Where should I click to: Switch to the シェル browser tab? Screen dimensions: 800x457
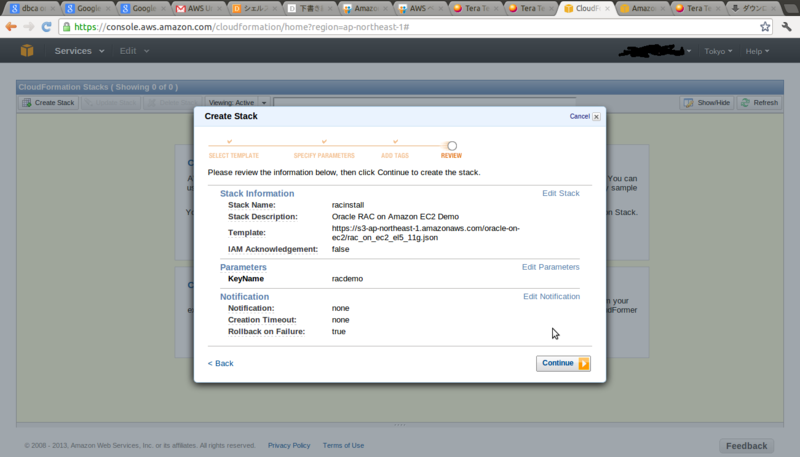pyautogui.click(x=255, y=8)
